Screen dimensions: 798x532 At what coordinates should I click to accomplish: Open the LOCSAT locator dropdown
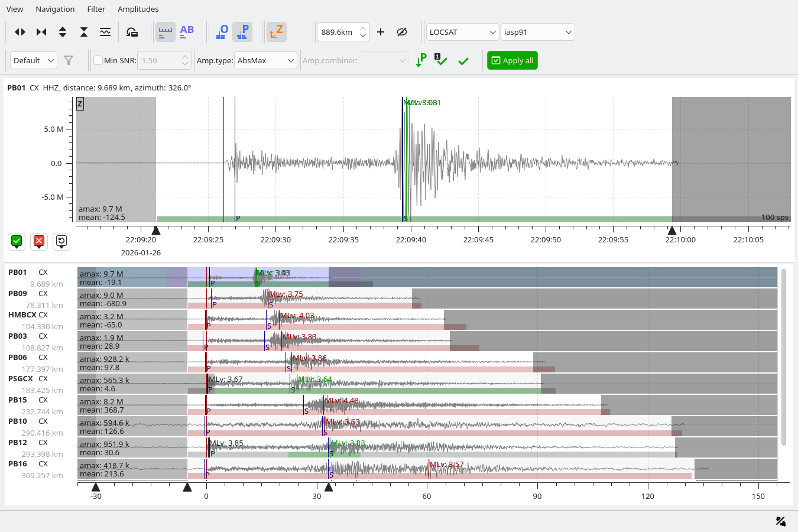pos(462,31)
